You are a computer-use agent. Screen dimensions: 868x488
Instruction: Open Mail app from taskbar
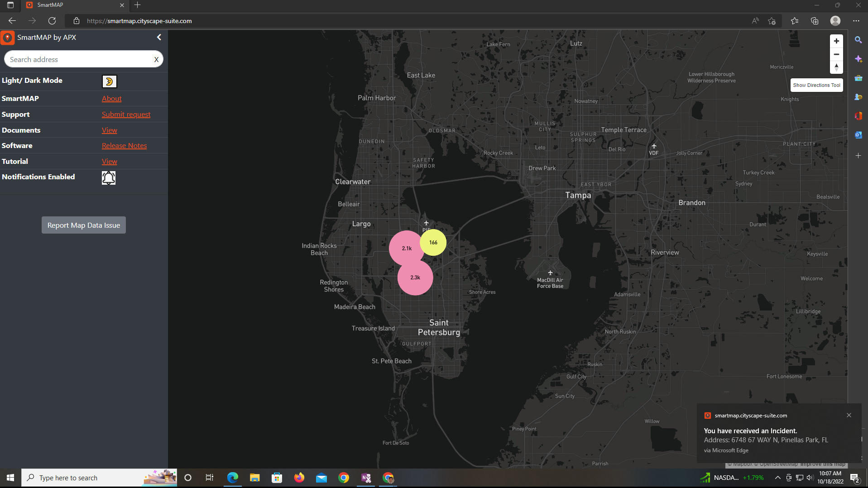[321, 478]
